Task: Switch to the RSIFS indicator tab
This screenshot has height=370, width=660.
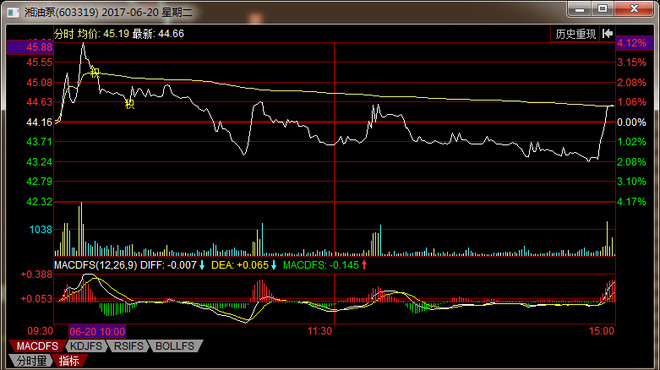Action: [x=129, y=346]
